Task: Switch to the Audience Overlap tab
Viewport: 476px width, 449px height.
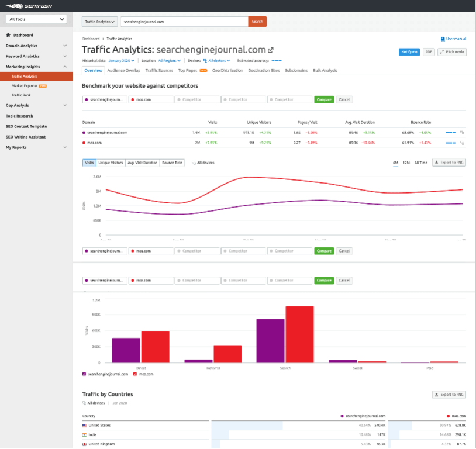Action: point(124,71)
